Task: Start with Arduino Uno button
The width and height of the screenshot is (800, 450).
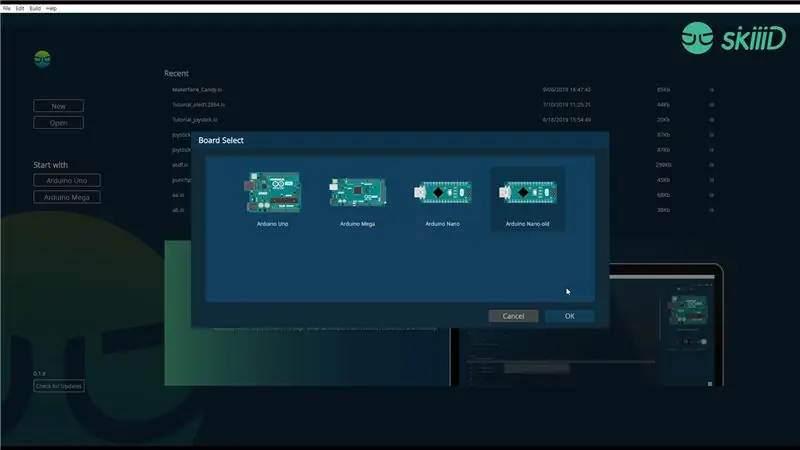Action: pyautogui.click(x=67, y=181)
